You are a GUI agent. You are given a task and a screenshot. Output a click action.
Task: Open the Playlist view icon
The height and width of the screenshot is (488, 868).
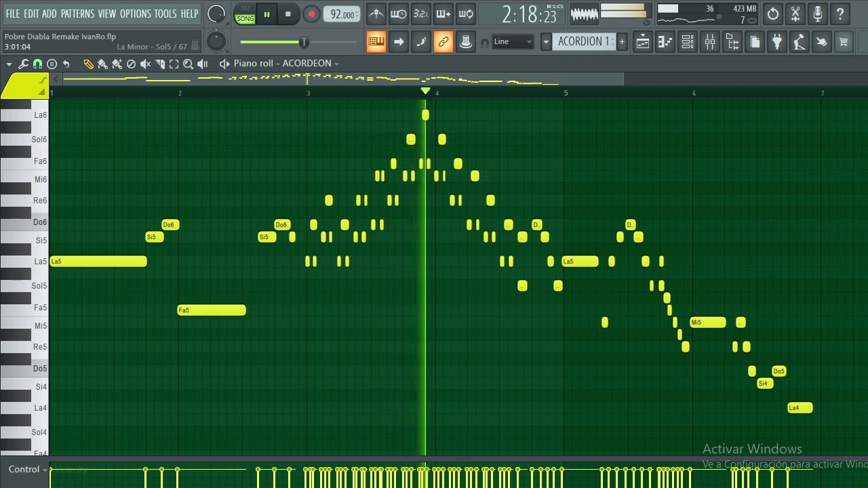pos(643,42)
